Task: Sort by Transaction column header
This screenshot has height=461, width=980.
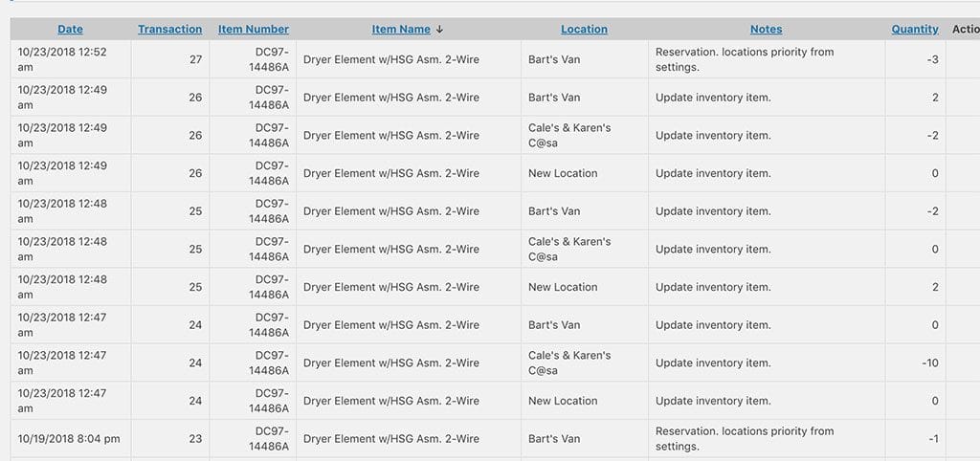Action: tap(170, 30)
